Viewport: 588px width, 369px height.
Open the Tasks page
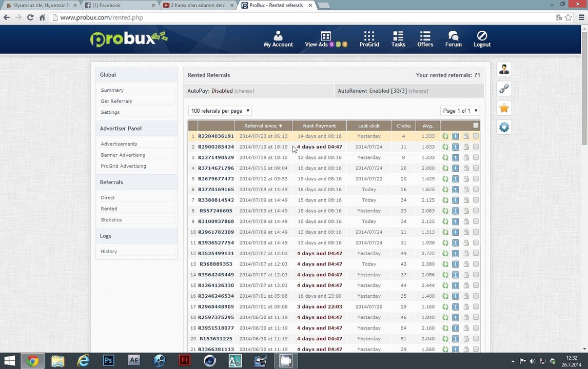[x=398, y=39]
